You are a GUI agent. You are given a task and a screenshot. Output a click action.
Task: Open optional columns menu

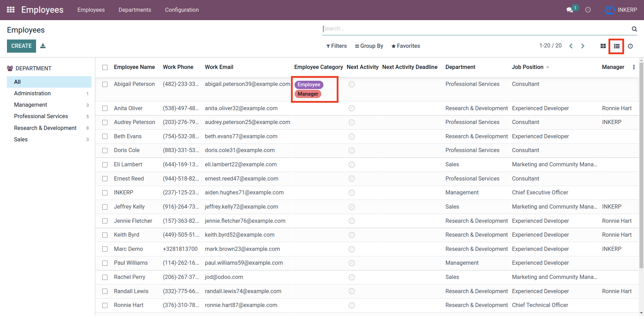pos(634,67)
